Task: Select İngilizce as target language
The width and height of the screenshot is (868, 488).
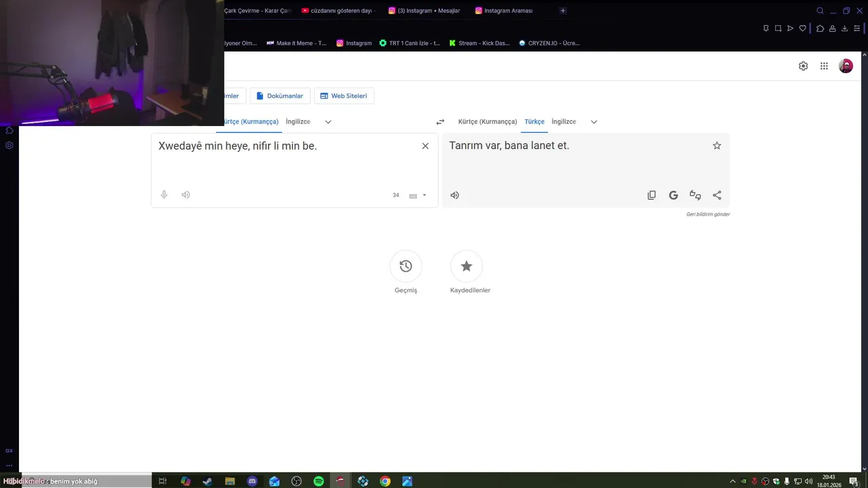Action: [x=564, y=122]
